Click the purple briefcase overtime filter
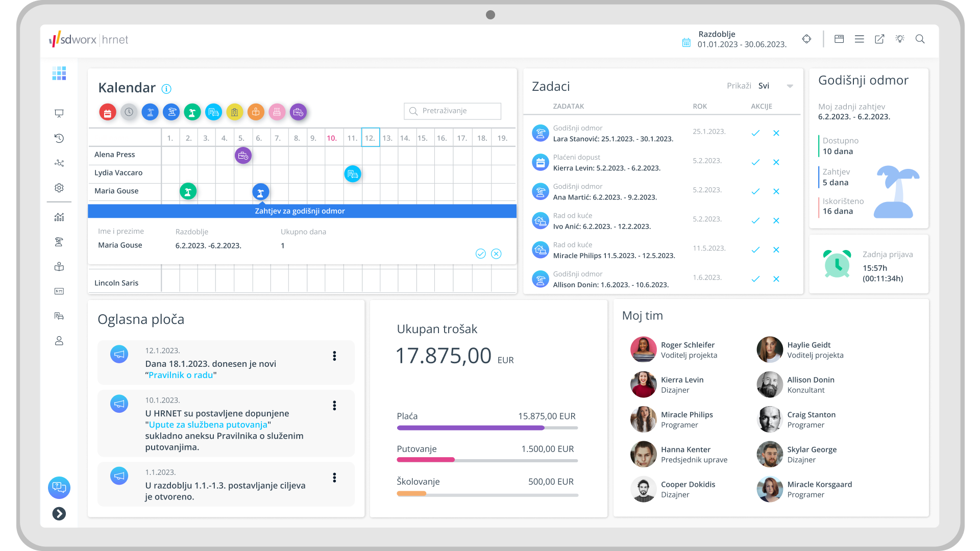This screenshot has width=980, height=551. [x=298, y=112]
